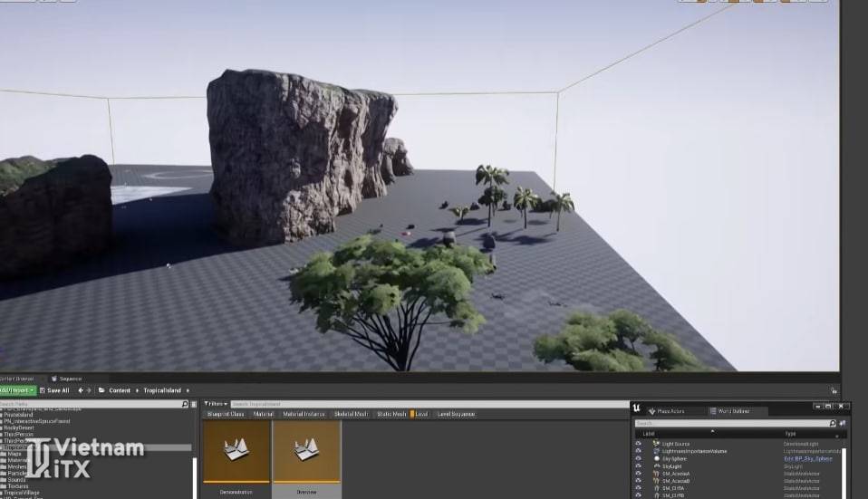Viewport: 868px width, 499px height.
Task: Select the PN_interactiveSpruceForest folder
Action: 37,421
